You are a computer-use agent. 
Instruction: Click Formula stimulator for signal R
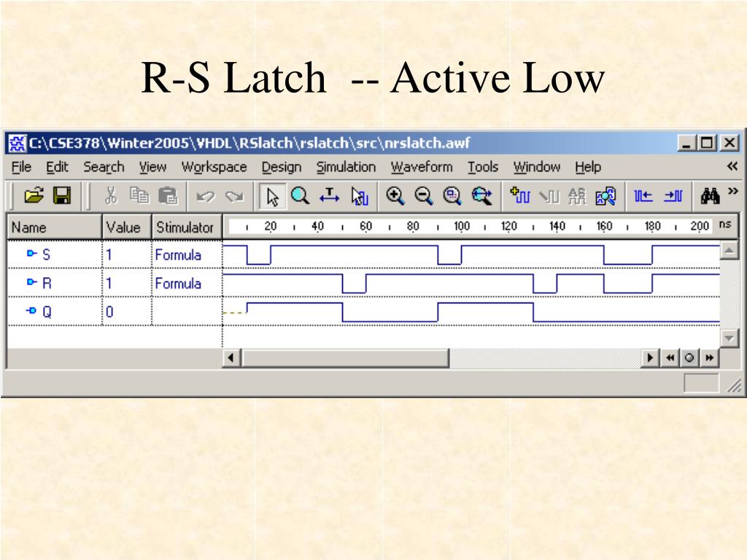point(178,284)
